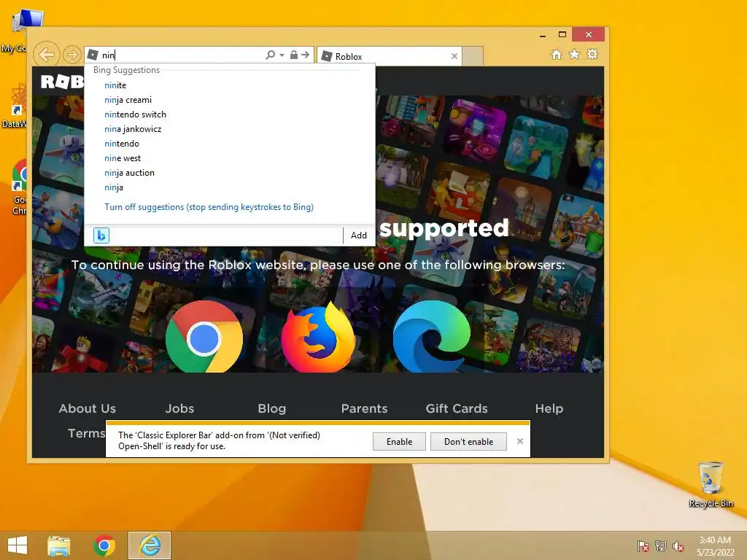747x560 pixels.
Task: Select the 'ninite' suggestion
Action: click(x=115, y=85)
